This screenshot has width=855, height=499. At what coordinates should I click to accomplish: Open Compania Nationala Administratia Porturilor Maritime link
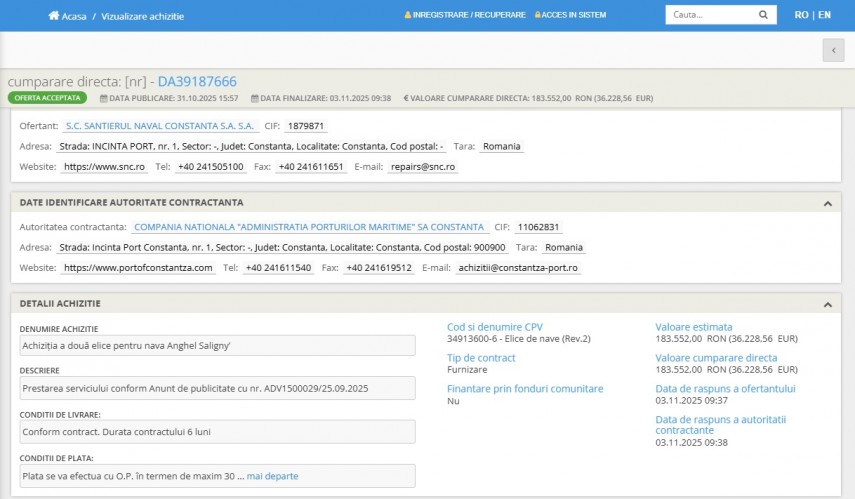coord(309,227)
